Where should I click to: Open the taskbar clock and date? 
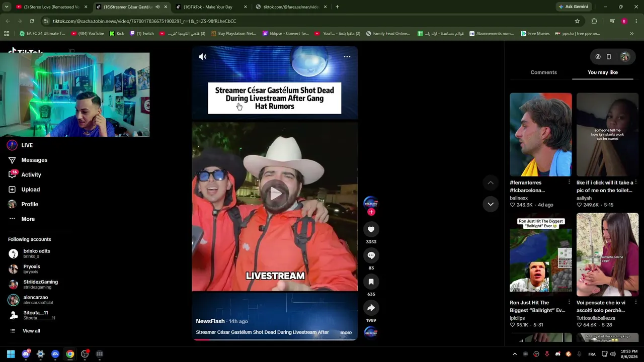pyautogui.click(x=629, y=354)
